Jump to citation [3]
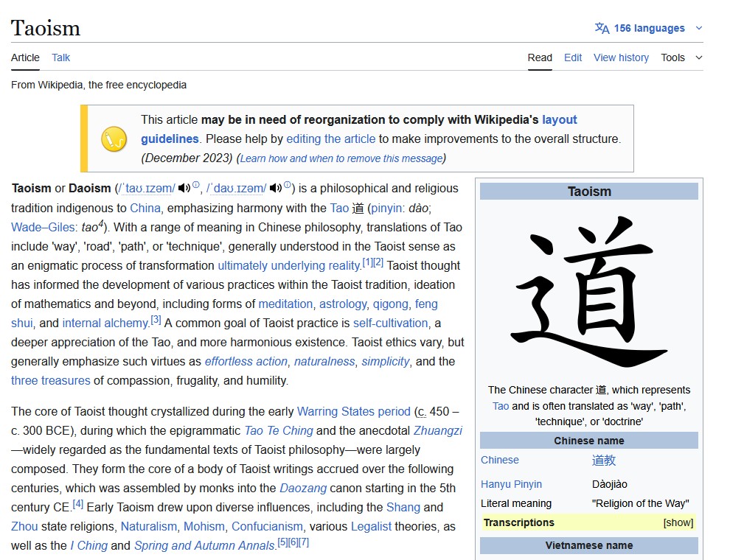Image resolution: width=730 pixels, height=560 pixels. click(156, 320)
